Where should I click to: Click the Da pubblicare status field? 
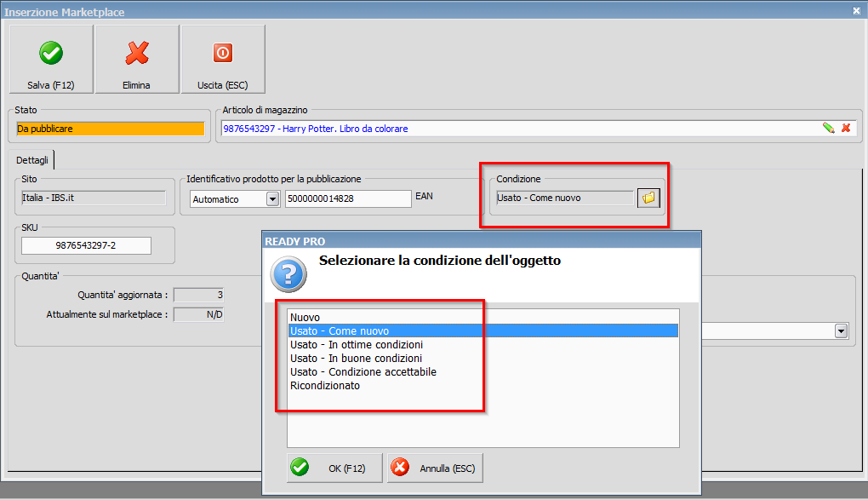[x=110, y=129]
